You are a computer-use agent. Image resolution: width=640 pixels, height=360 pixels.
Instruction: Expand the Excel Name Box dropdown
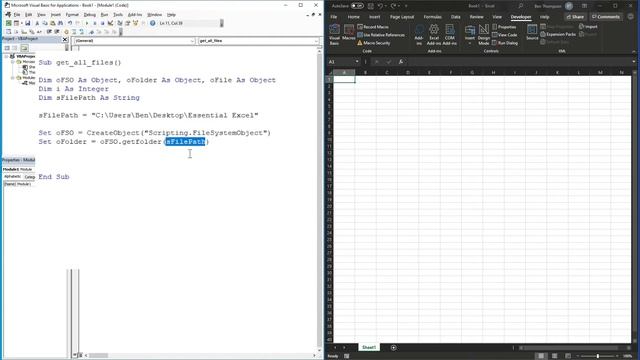click(x=357, y=62)
